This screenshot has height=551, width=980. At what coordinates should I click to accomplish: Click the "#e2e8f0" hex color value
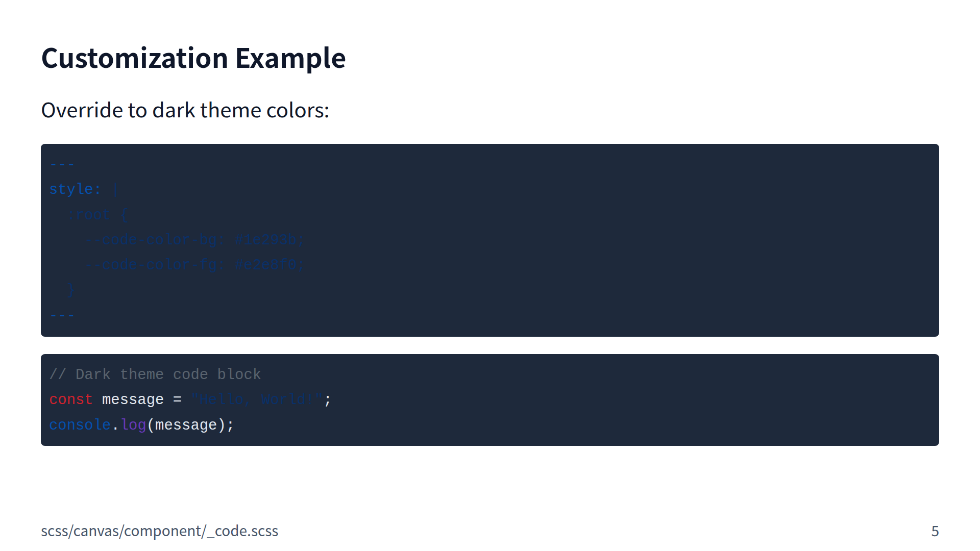tap(265, 265)
